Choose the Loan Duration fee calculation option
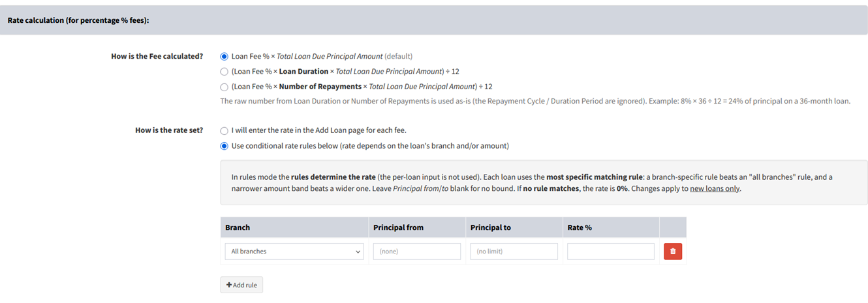This screenshot has width=868, height=303. tap(225, 72)
